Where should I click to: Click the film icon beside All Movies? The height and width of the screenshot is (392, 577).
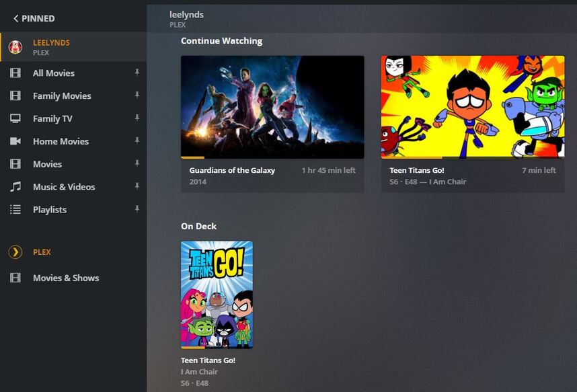[x=15, y=73]
